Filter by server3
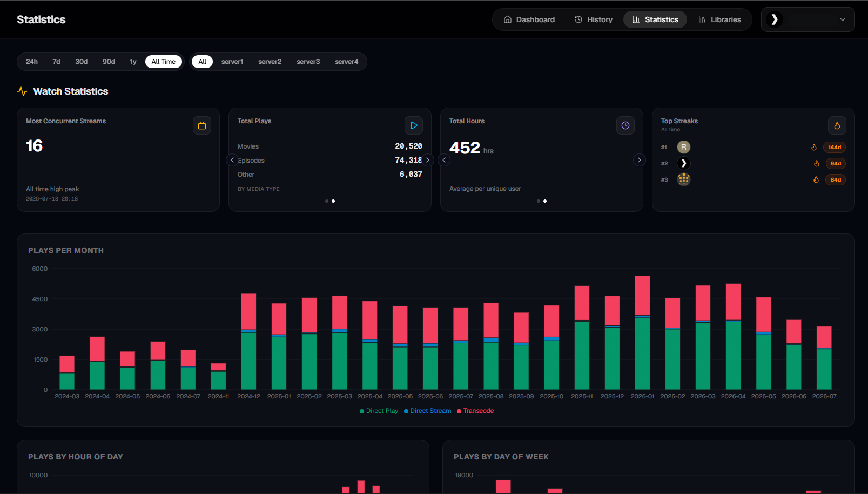The width and height of the screenshot is (868, 494). pos(308,62)
